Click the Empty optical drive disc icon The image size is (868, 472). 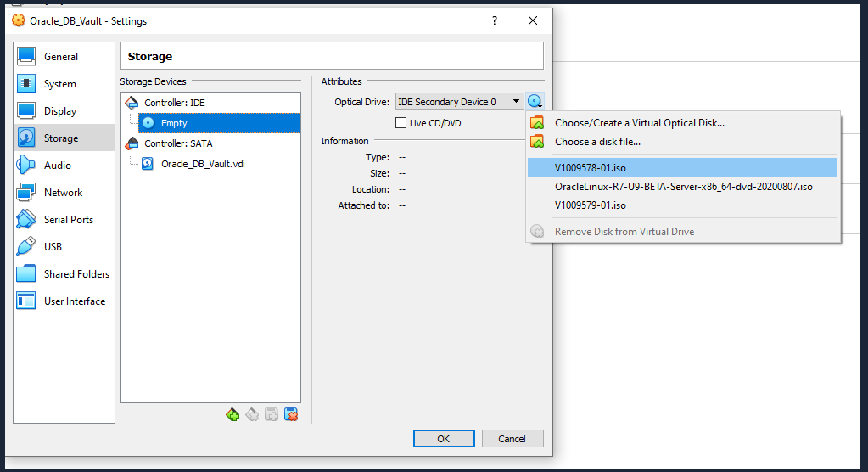(x=148, y=123)
